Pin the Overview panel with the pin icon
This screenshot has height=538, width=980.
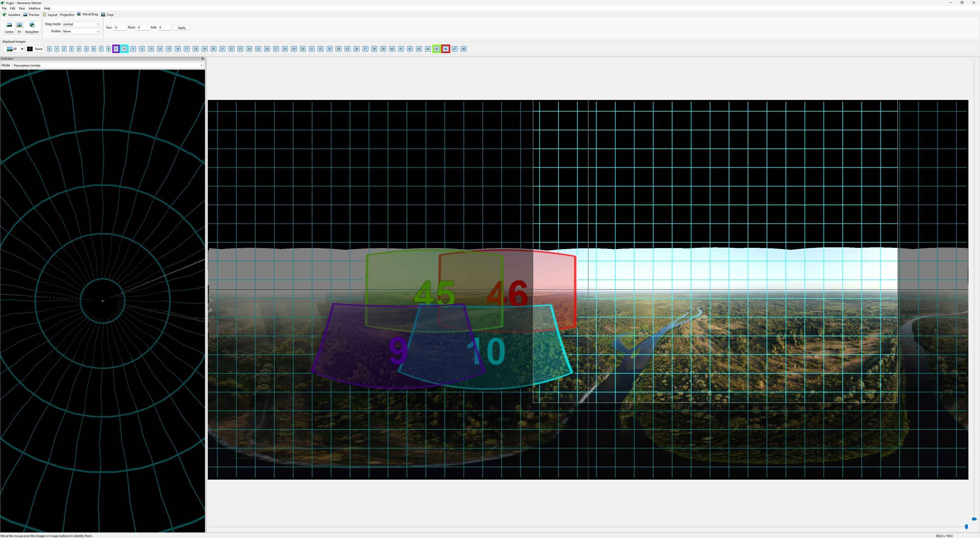pyautogui.click(x=202, y=59)
